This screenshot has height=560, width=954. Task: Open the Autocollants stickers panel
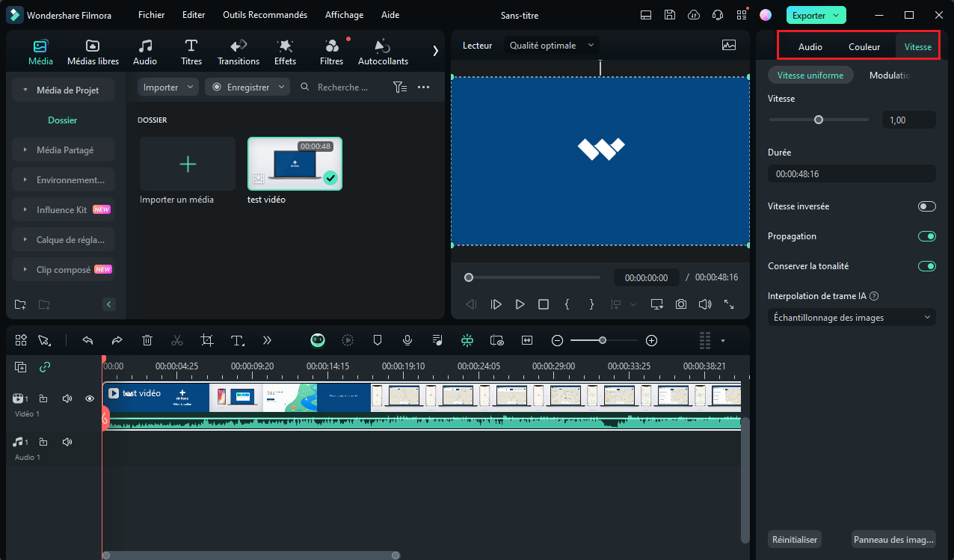point(383,52)
